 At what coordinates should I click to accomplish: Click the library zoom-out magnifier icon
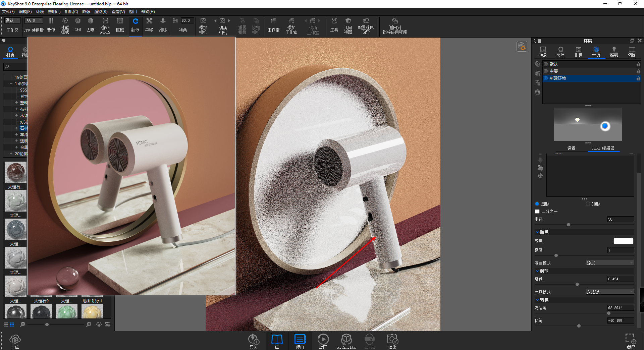pos(22,325)
